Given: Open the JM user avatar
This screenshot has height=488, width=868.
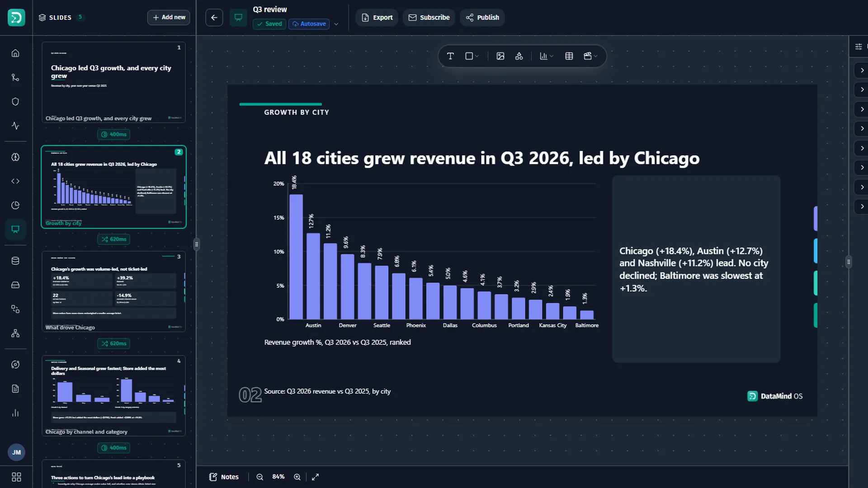Looking at the screenshot, I should (x=16, y=452).
